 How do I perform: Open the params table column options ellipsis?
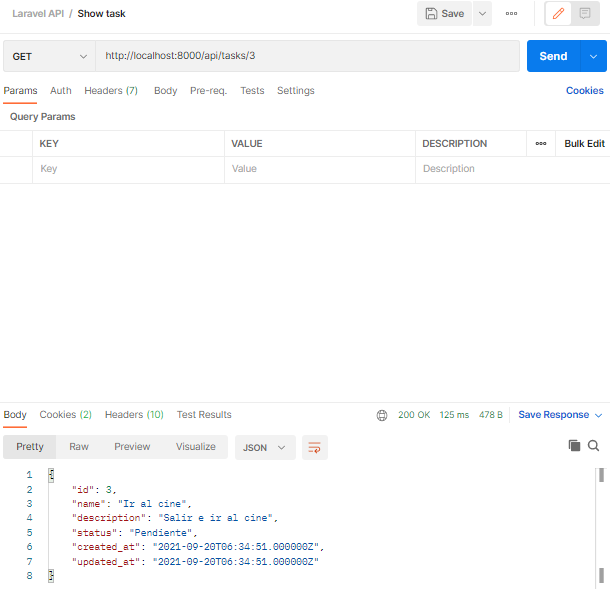(x=541, y=144)
